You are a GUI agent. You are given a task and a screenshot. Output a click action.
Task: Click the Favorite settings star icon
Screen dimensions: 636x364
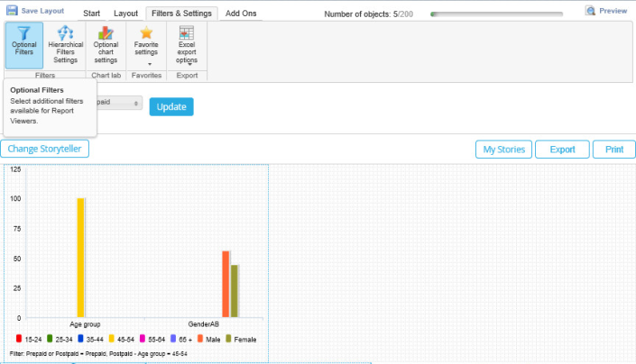point(146,32)
